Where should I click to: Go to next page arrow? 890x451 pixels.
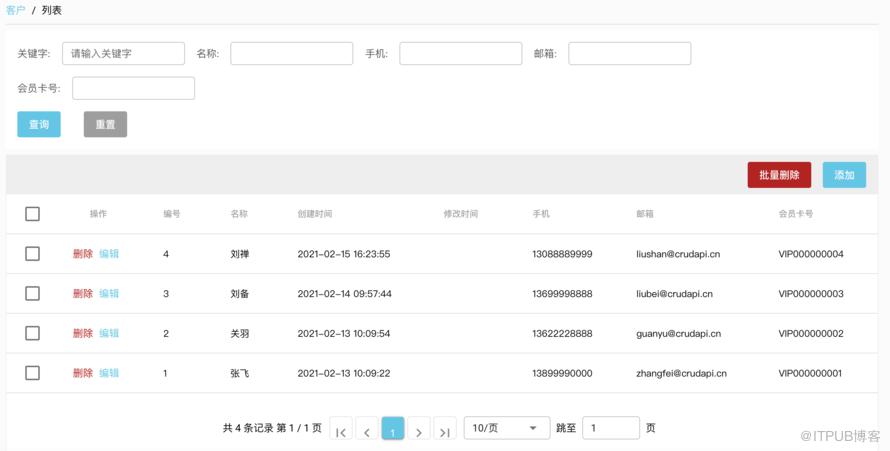[419, 429]
